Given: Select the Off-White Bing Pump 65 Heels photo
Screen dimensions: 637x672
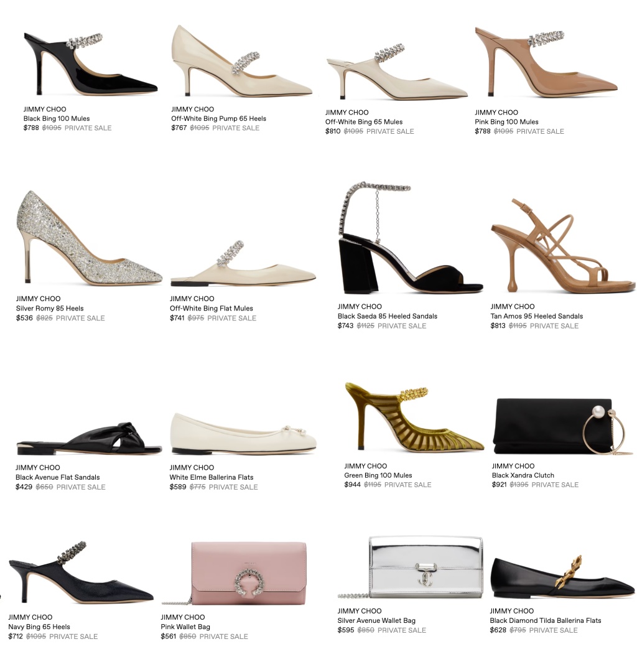Looking at the screenshot, I should tap(241, 60).
